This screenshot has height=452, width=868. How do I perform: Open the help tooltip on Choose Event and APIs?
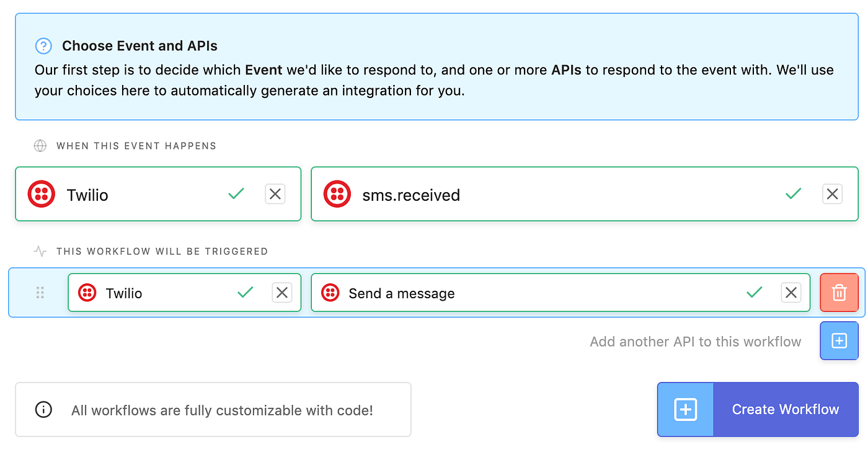43,46
